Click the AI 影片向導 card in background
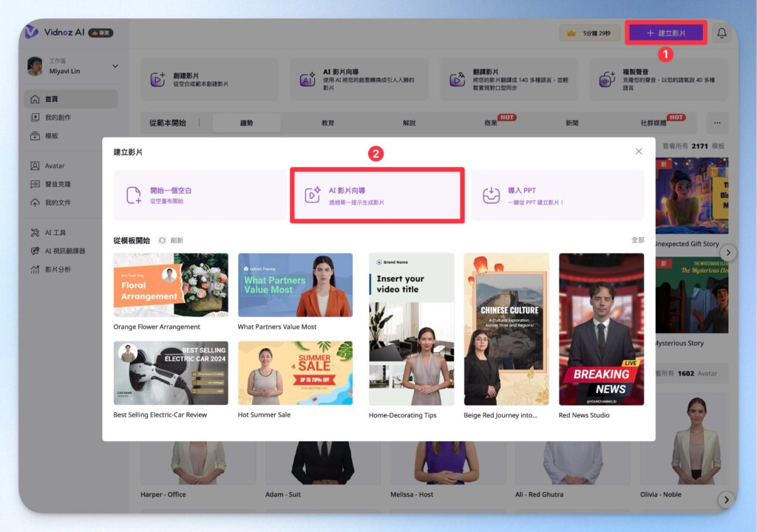757x532 pixels. click(359, 80)
